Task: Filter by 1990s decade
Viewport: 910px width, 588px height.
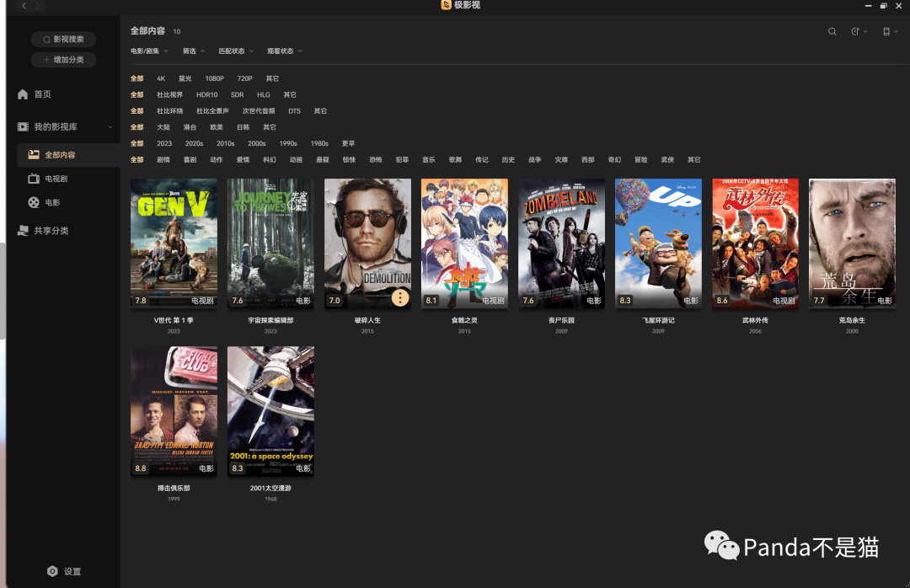Action: (288, 143)
